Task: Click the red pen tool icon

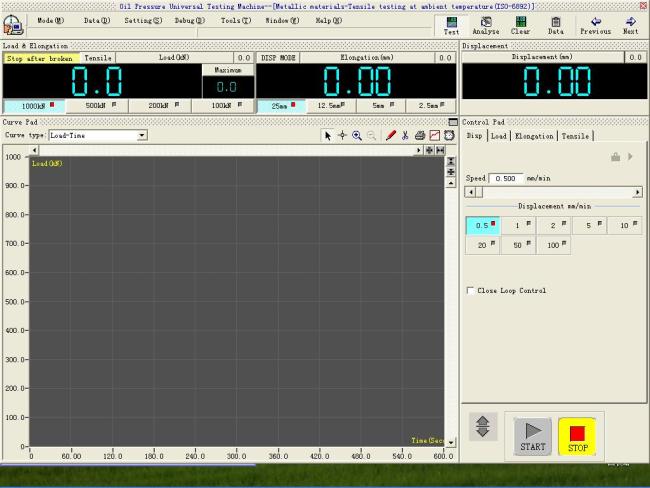Action: tap(391, 135)
